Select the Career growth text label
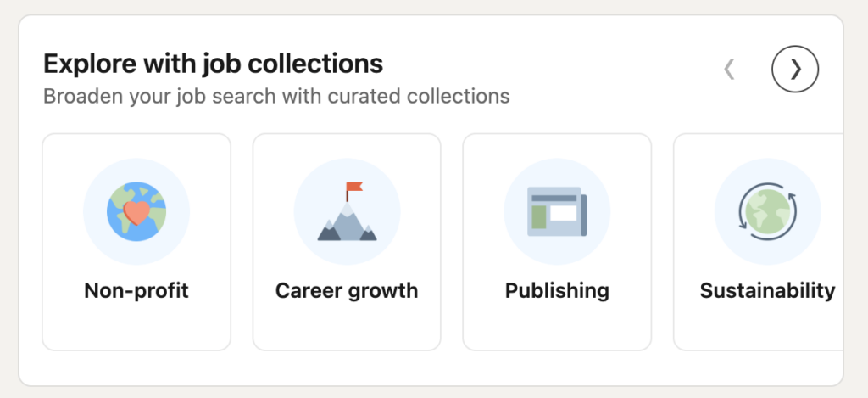Viewport: 868px width, 398px height. pos(347,291)
